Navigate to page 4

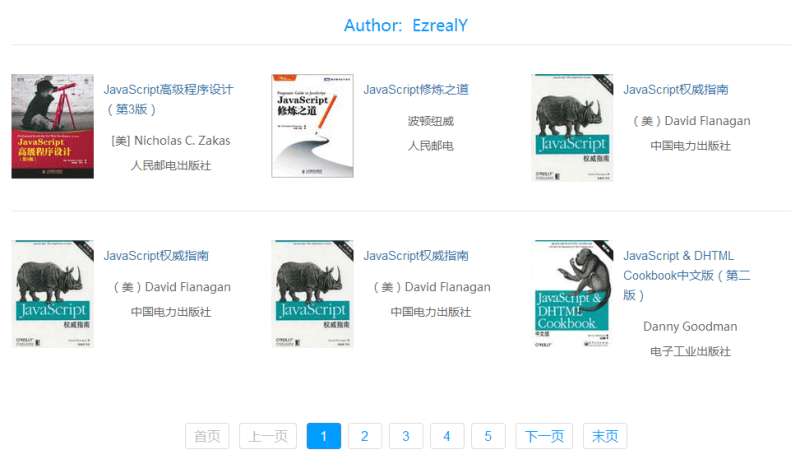447,436
